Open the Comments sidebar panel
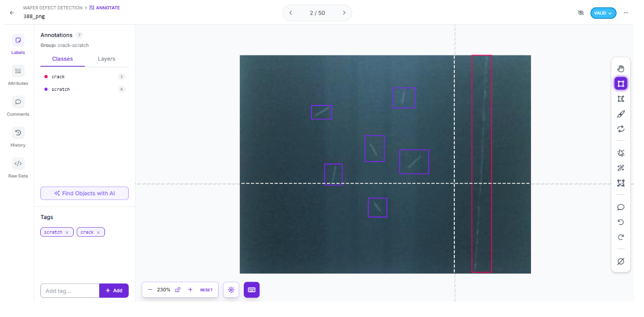This screenshot has height=317, width=644. click(x=18, y=106)
